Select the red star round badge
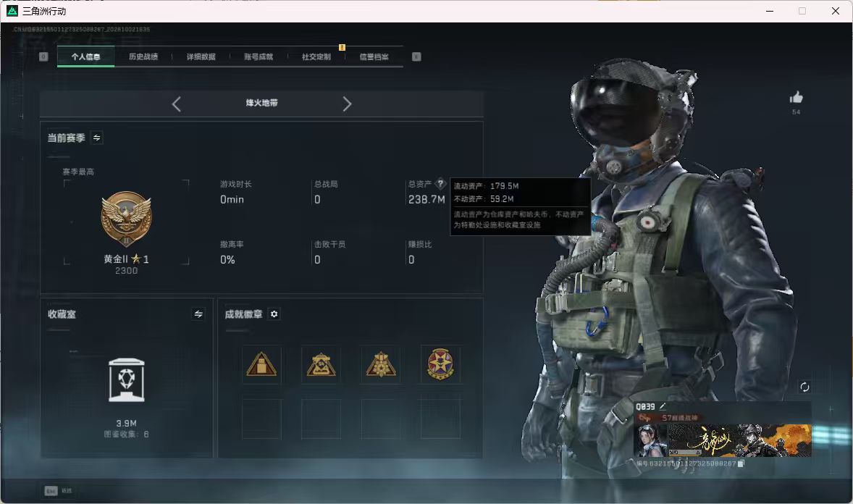The width and height of the screenshot is (853, 504). coord(440,364)
